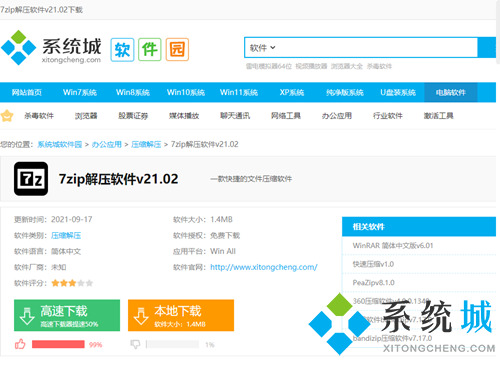Click the gray thumbs-down icon
The image size is (500, 366).
[135, 344]
